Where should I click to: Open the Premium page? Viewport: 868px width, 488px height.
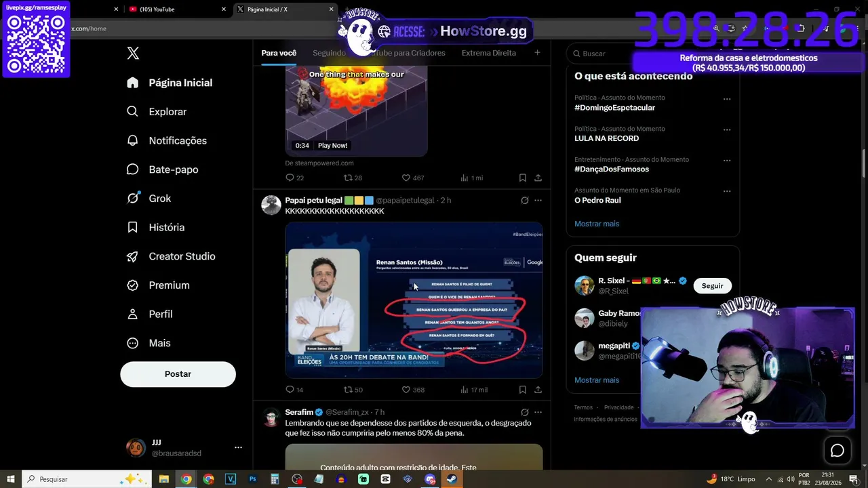159,285
